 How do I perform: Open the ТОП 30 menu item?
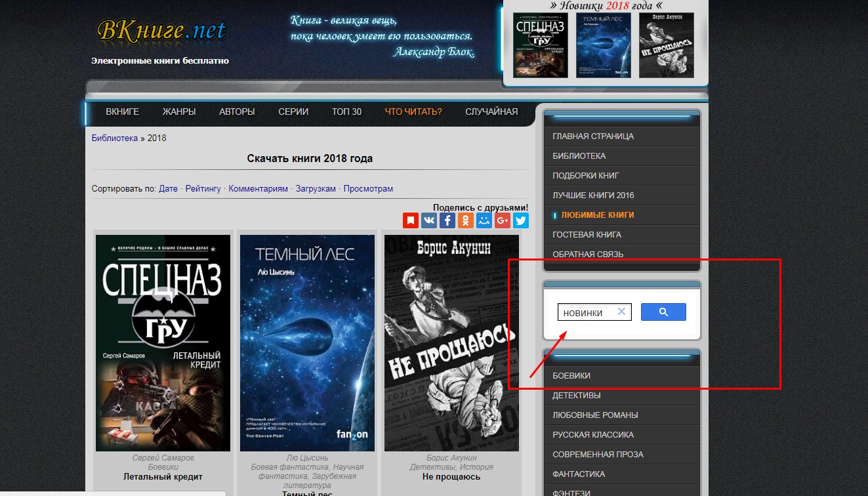pos(346,112)
